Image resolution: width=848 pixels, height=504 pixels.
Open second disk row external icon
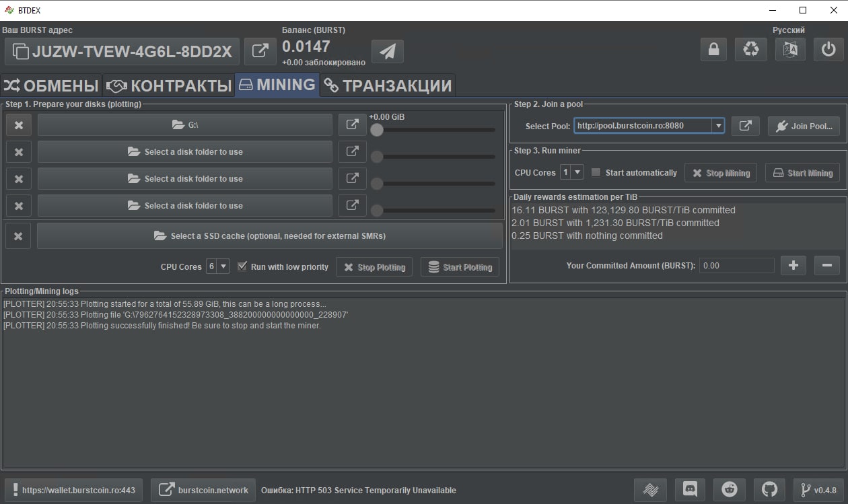point(352,151)
